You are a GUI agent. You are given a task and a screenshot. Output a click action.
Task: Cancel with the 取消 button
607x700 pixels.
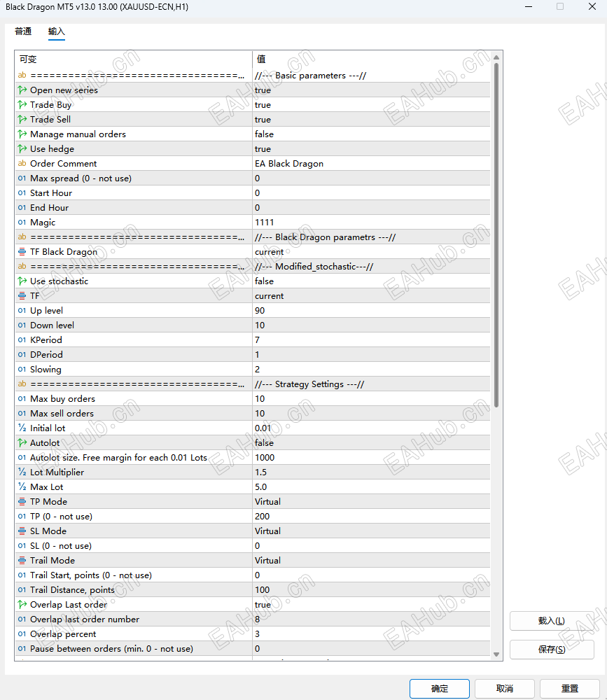505,689
